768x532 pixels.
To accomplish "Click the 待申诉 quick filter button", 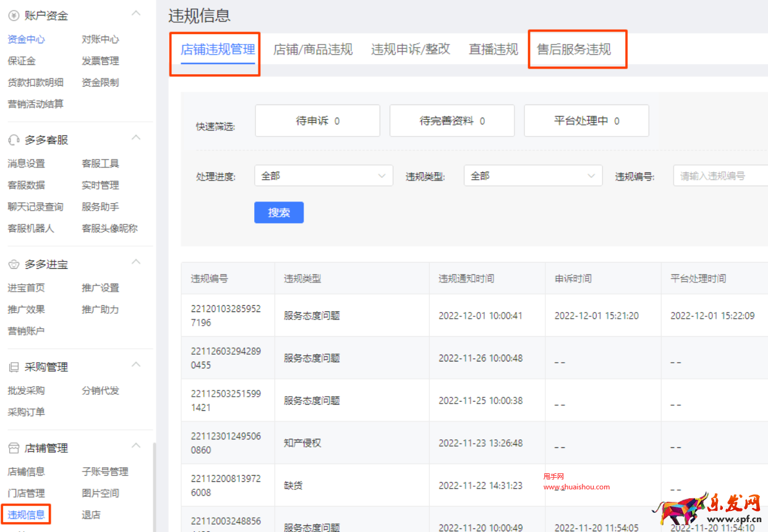I will click(317, 120).
